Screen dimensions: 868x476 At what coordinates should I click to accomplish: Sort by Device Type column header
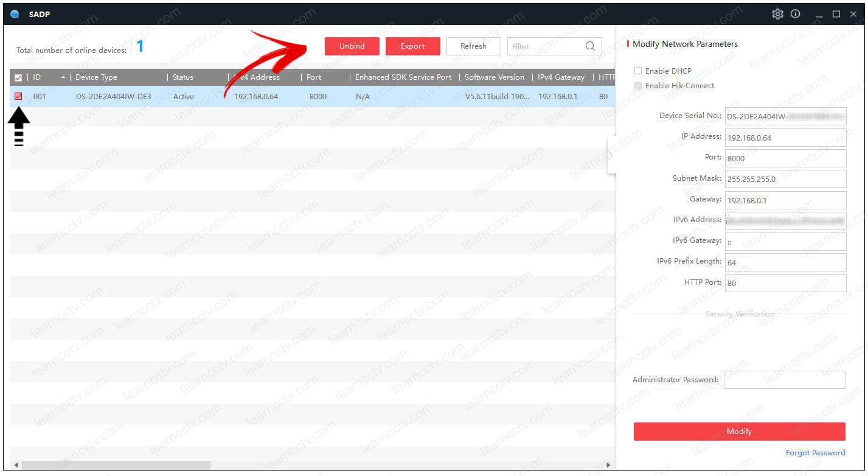coord(96,77)
